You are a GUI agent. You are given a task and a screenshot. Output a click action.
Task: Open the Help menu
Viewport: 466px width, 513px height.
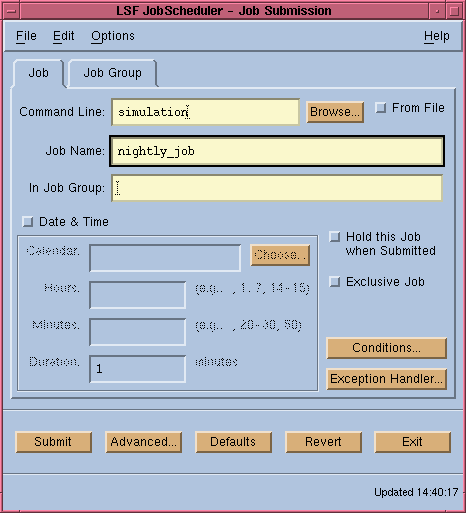[437, 36]
